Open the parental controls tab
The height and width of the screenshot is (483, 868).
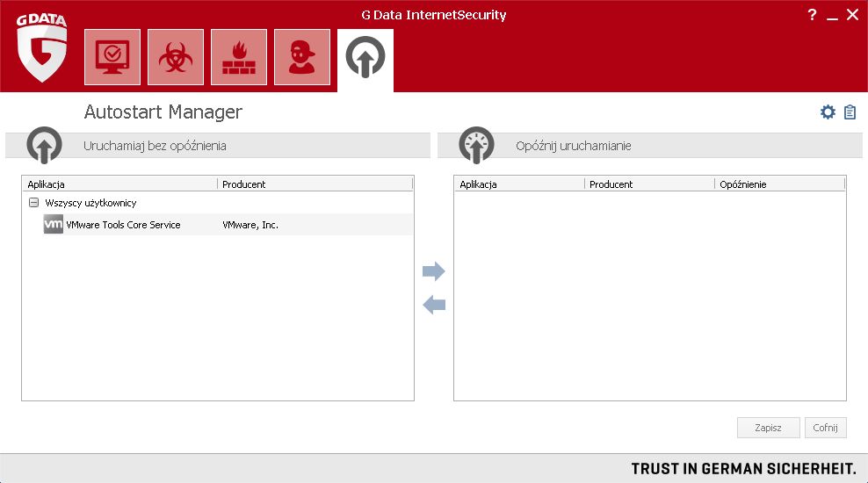point(302,57)
